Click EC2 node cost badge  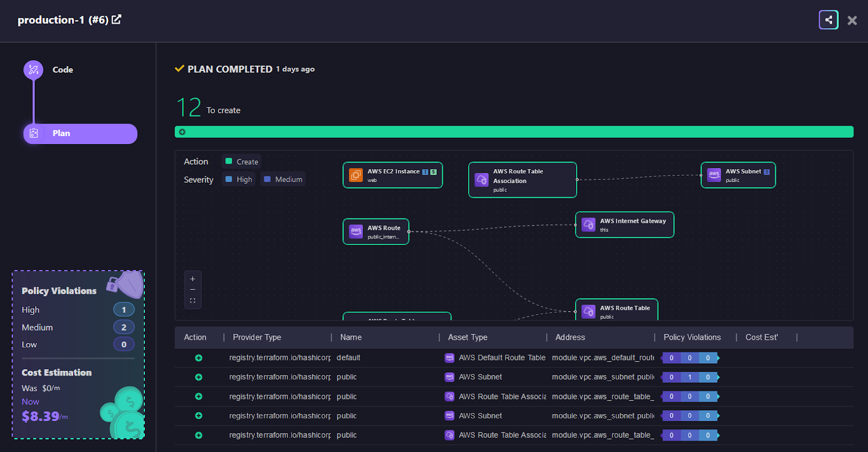433,172
